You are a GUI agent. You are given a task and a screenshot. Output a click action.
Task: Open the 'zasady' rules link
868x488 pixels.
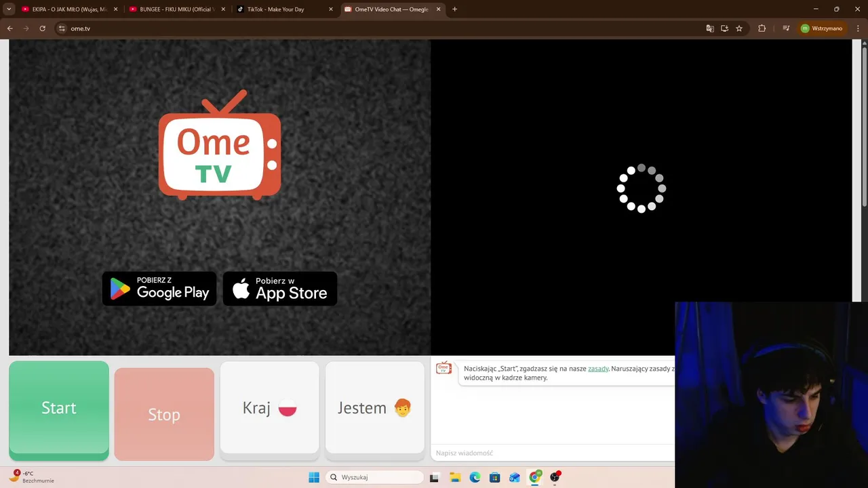click(x=598, y=369)
